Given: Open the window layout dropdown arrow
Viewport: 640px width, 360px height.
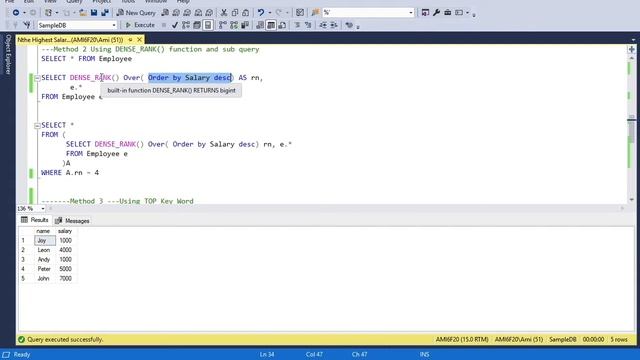Looking at the screenshot, I should coord(467,13).
